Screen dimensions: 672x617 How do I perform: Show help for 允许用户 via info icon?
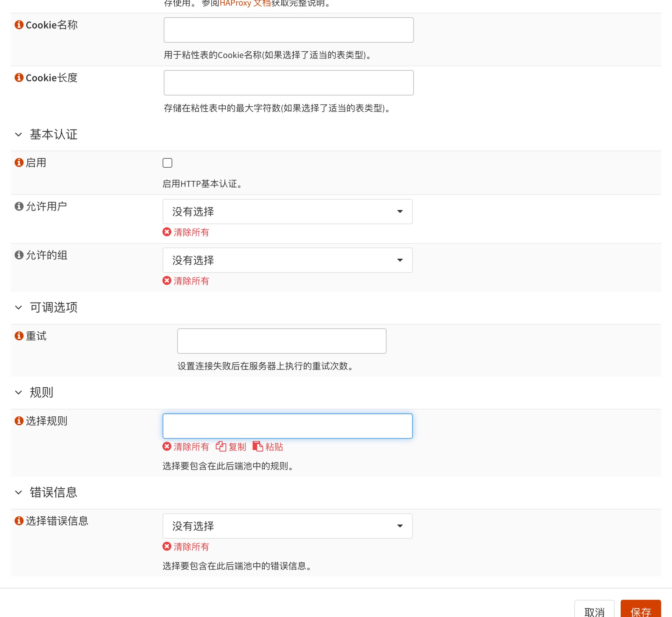19,206
